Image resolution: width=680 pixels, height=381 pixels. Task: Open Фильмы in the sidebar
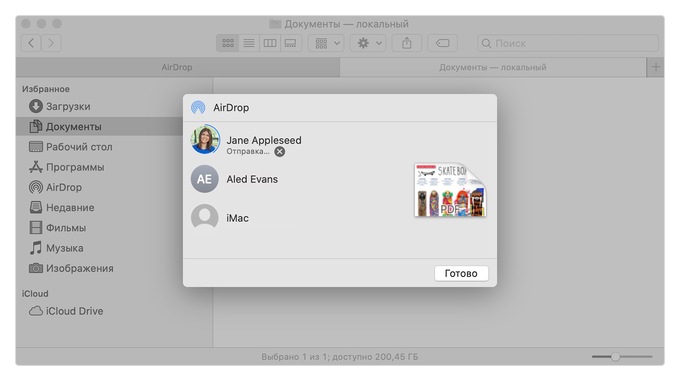coord(58,228)
